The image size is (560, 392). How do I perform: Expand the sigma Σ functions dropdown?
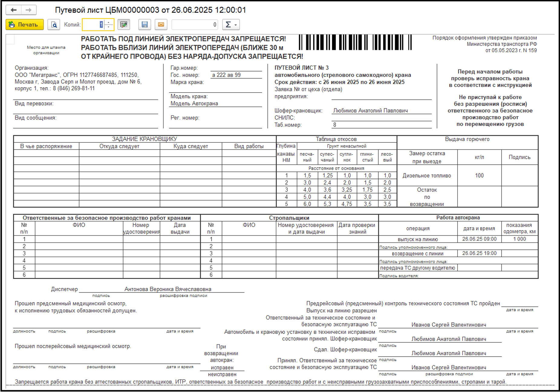(x=231, y=24)
